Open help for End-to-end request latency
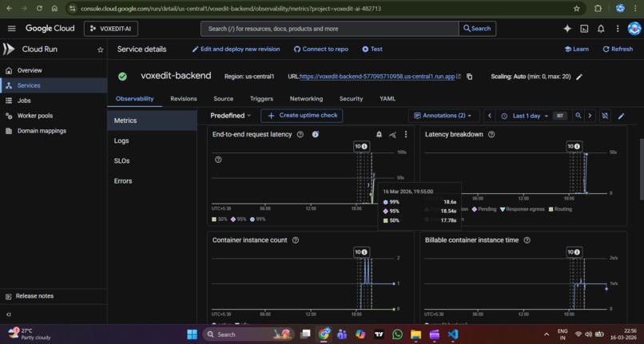 [300, 134]
